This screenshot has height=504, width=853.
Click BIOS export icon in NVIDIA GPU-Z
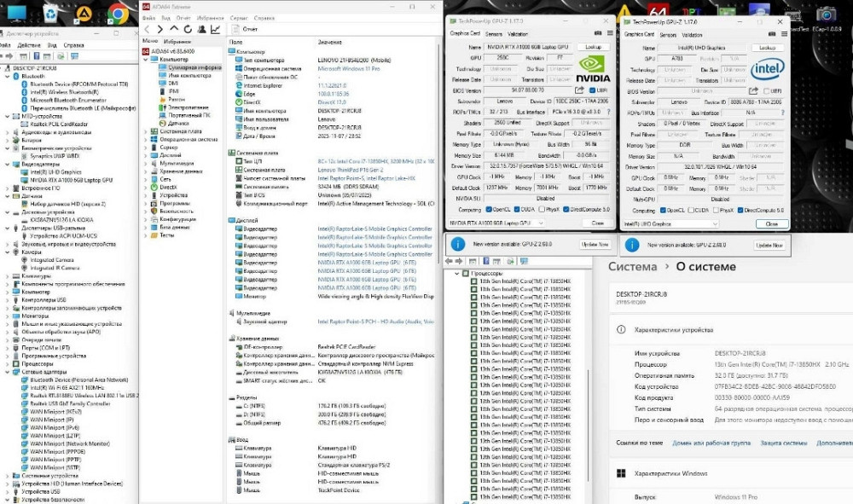580,90
